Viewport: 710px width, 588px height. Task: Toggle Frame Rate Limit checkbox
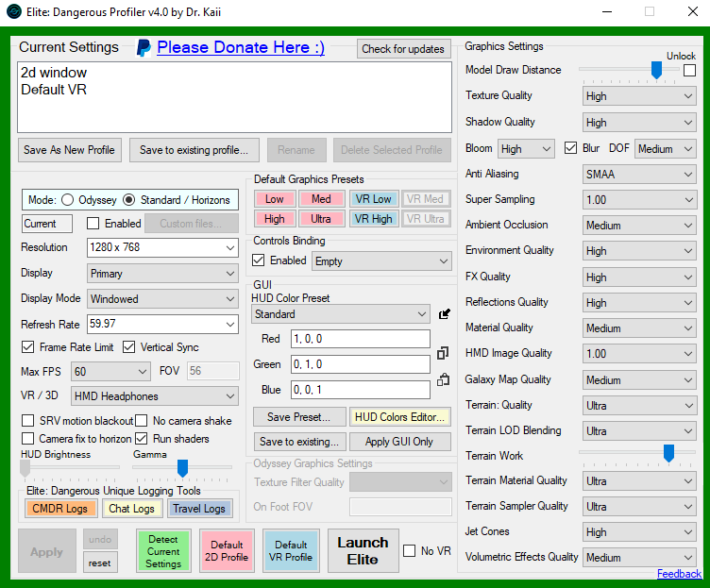pyautogui.click(x=27, y=347)
